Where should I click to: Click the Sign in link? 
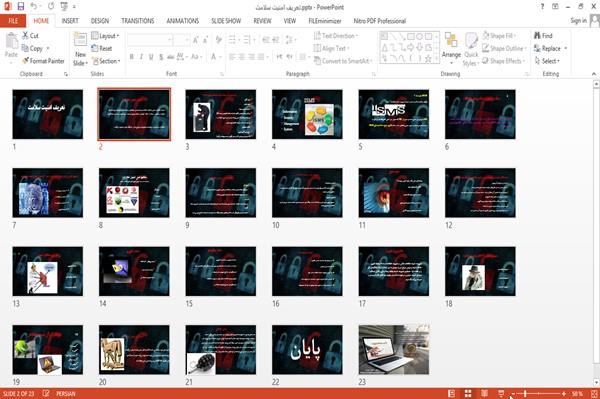point(578,21)
